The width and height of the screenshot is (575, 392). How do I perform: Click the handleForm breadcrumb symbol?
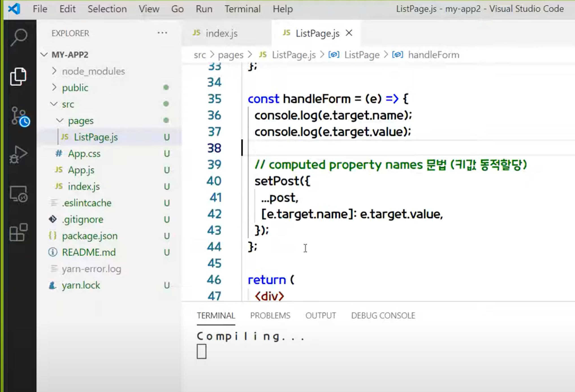(x=434, y=55)
